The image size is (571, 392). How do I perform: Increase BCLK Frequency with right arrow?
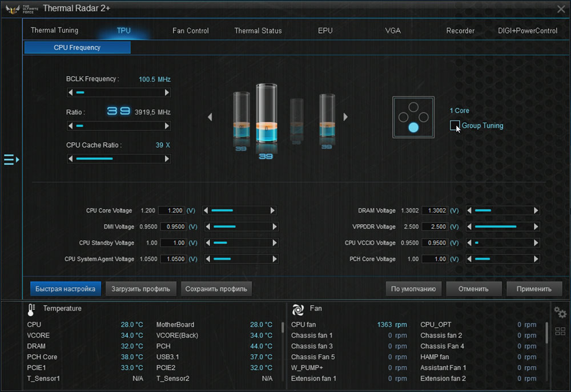pos(167,92)
